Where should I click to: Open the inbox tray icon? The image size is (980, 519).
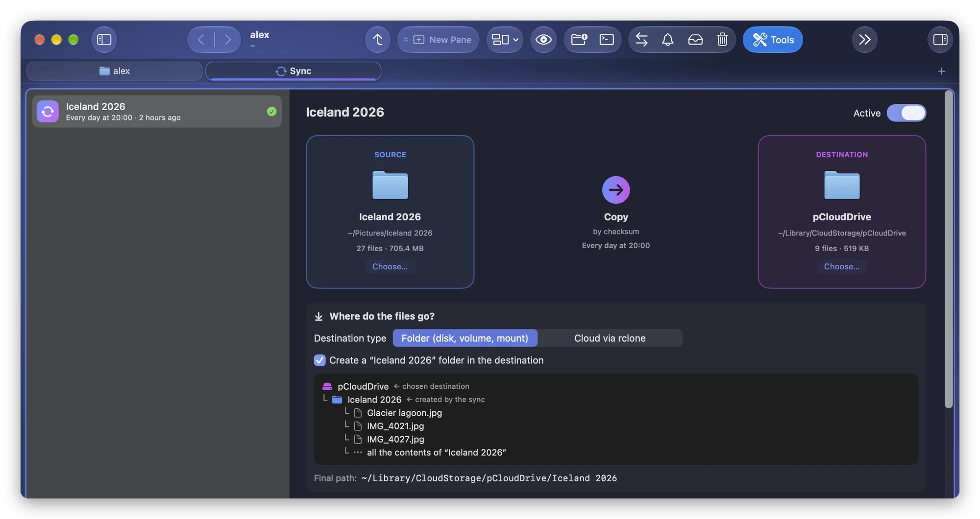695,40
